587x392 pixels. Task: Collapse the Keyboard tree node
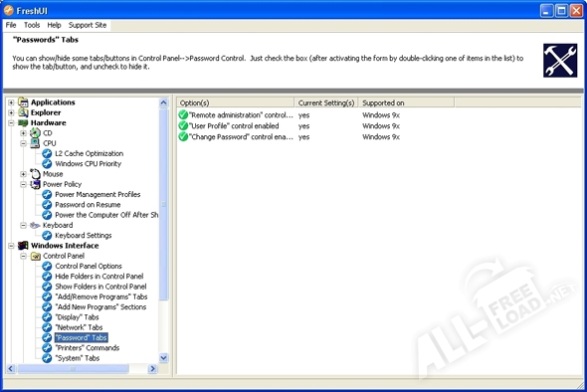[x=23, y=226]
